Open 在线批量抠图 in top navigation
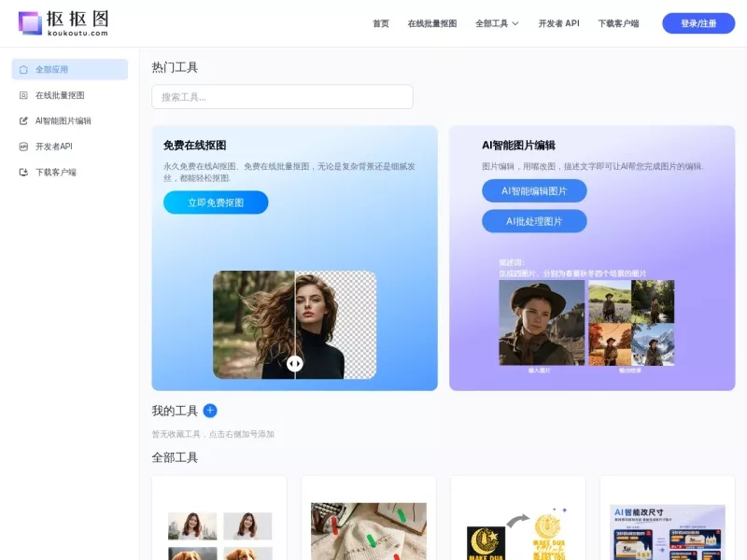The image size is (747, 560). (x=432, y=23)
